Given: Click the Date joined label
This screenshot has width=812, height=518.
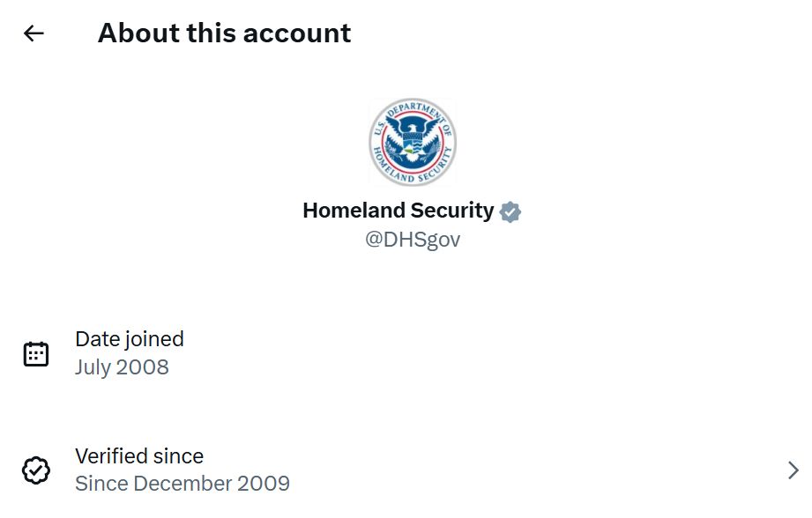Looking at the screenshot, I should pos(130,339).
